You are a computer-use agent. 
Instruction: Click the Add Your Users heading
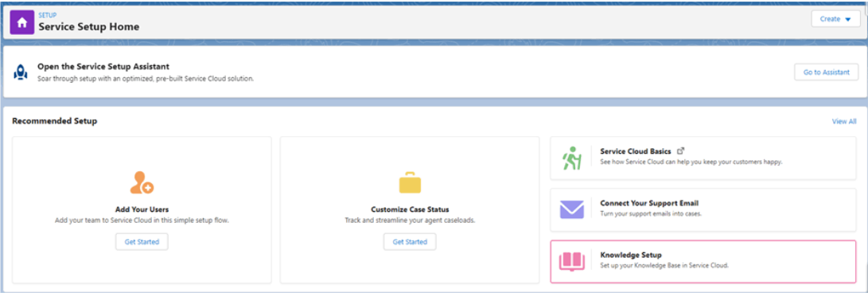pyautogui.click(x=142, y=209)
